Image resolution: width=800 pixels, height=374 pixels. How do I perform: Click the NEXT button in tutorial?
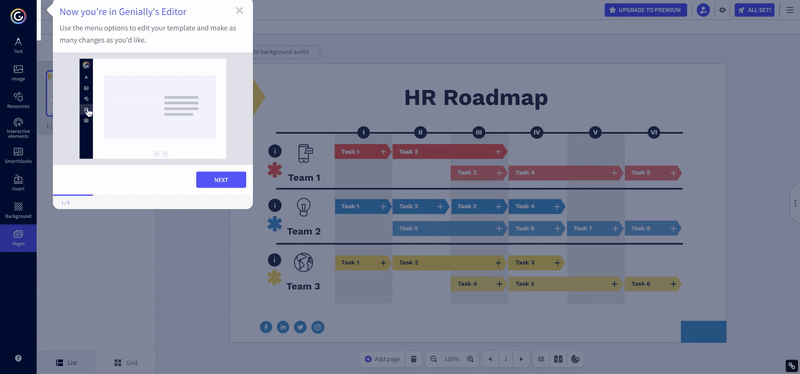221,180
